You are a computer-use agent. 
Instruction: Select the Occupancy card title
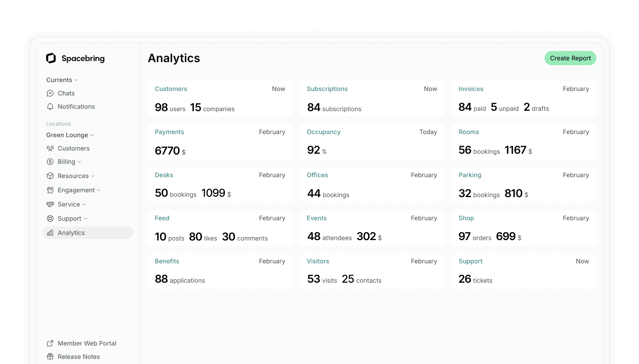coord(323,132)
